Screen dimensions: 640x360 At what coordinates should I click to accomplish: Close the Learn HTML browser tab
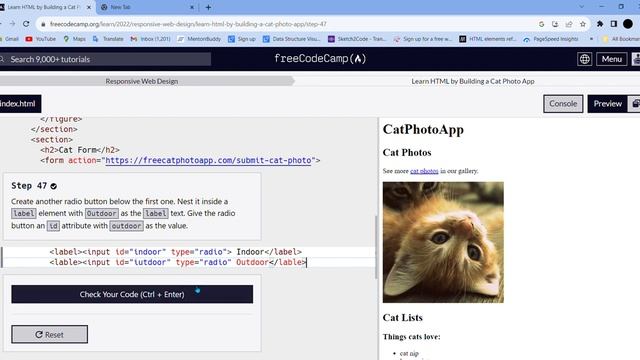[x=89, y=7]
